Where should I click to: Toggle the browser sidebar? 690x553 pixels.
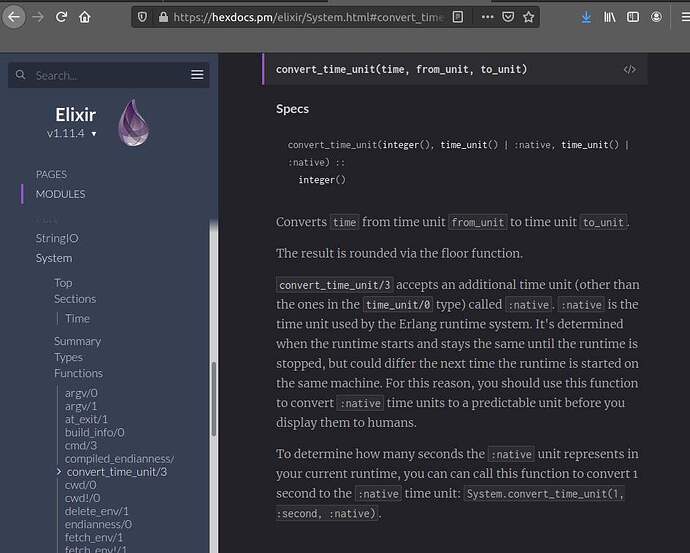point(633,17)
